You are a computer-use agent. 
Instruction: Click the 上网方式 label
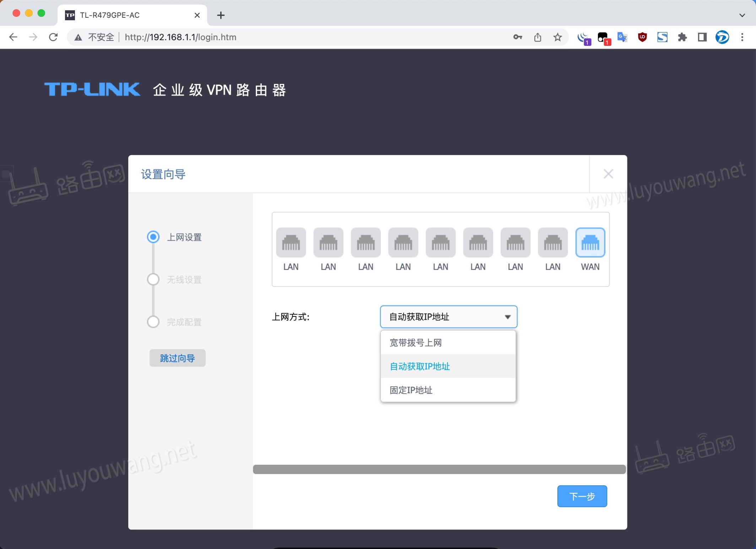point(291,317)
